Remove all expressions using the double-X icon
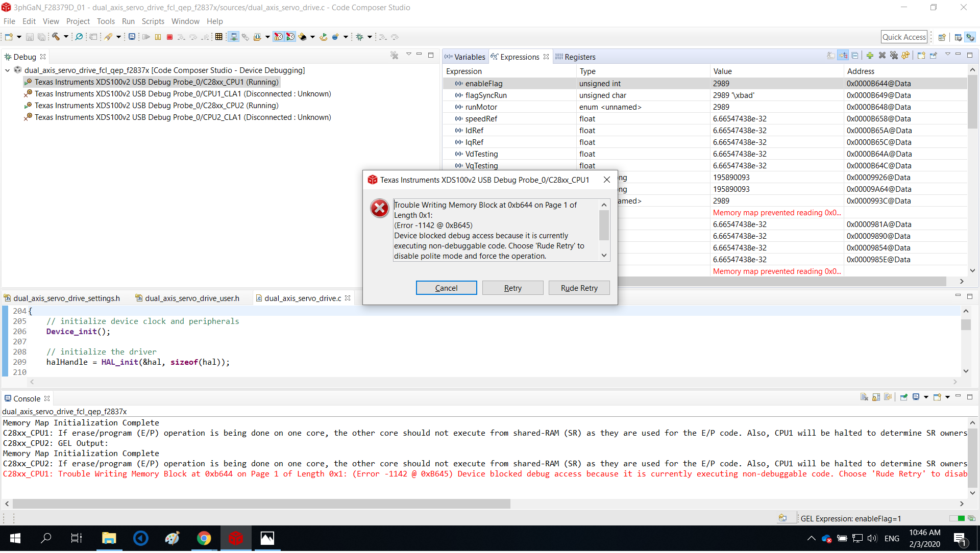Viewport: 980px width, 553px height. (894, 55)
